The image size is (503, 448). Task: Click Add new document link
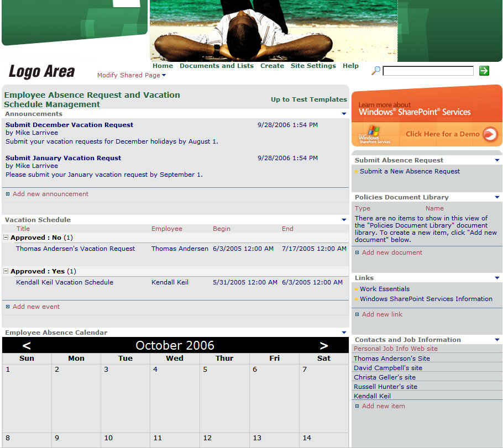(x=392, y=252)
